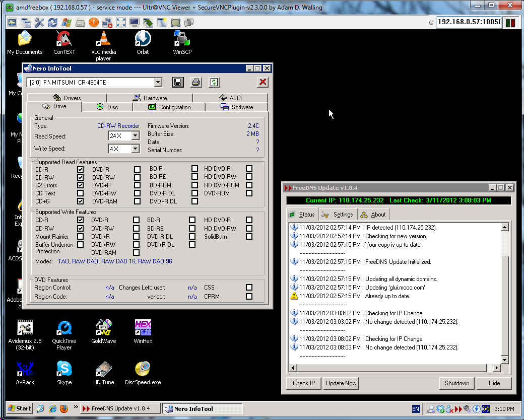This screenshot has width=524, height=420.
Task: Toggle Buffer Underrun Protection checkbox
Action: tap(80, 245)
